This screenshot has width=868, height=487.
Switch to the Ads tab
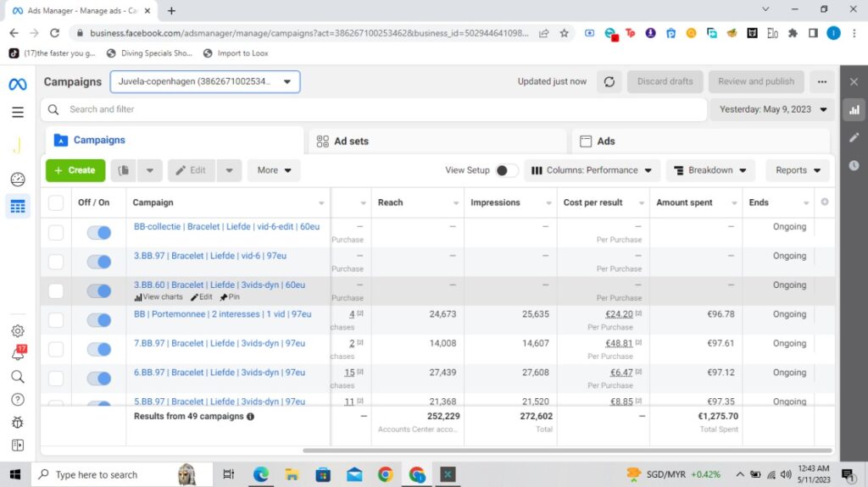(701, 141)
